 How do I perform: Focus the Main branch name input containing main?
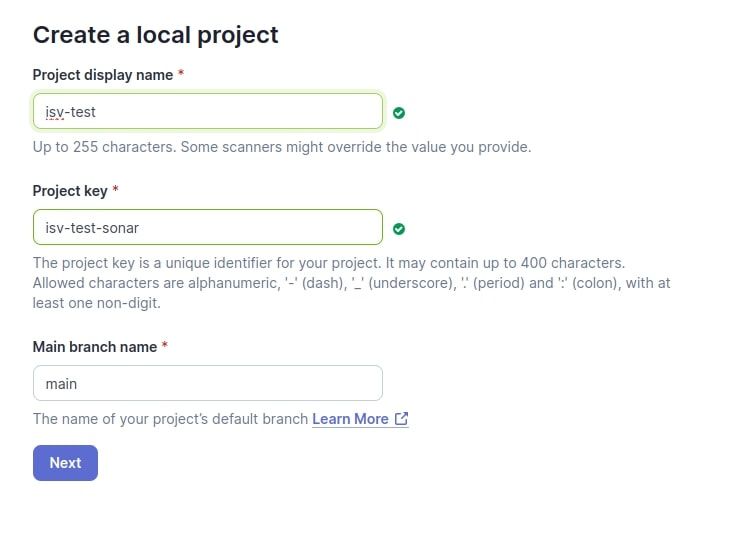208,383
